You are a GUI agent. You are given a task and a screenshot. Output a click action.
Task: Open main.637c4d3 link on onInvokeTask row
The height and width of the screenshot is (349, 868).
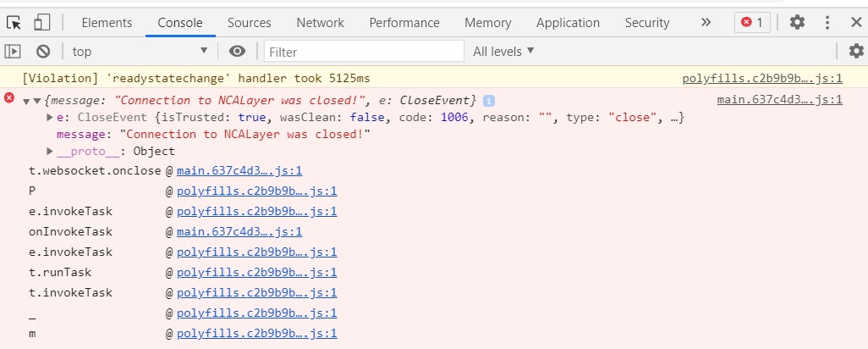pyautogui.click(x=239, y=231)
